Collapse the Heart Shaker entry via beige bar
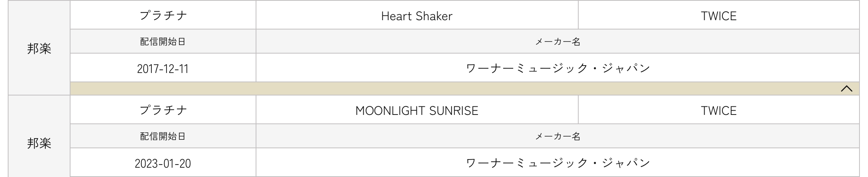The height and width of the screenshot is (177, 868). click(464, 89)
